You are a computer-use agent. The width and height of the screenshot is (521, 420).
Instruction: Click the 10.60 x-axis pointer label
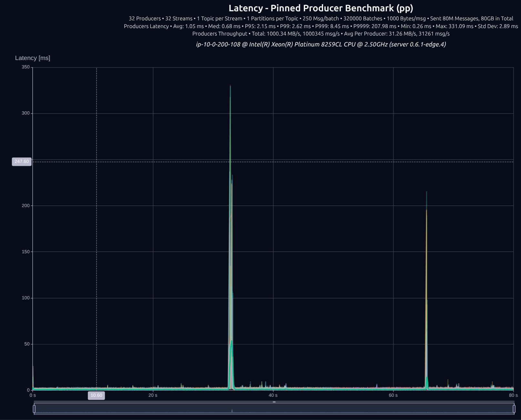tap(96, 395)
